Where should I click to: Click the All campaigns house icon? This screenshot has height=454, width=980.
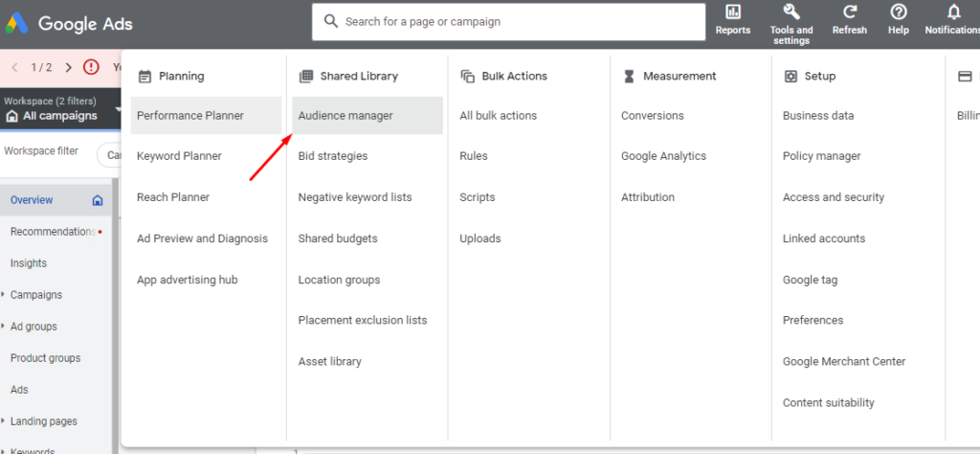[x=11, y=116]
